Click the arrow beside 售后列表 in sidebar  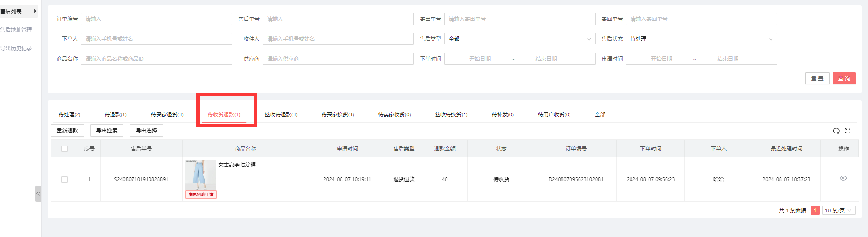(x=35, y=11)
